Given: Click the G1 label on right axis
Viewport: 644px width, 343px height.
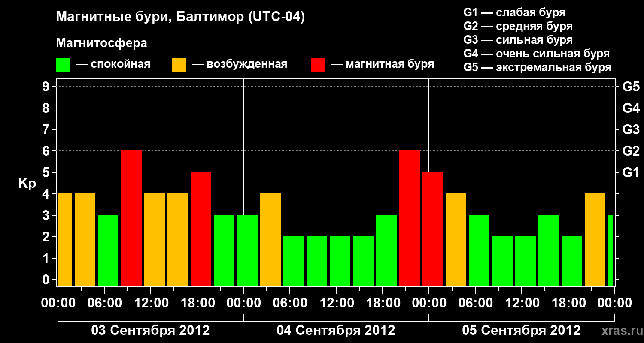Looking at the screenshot, I should coord(631,172).
